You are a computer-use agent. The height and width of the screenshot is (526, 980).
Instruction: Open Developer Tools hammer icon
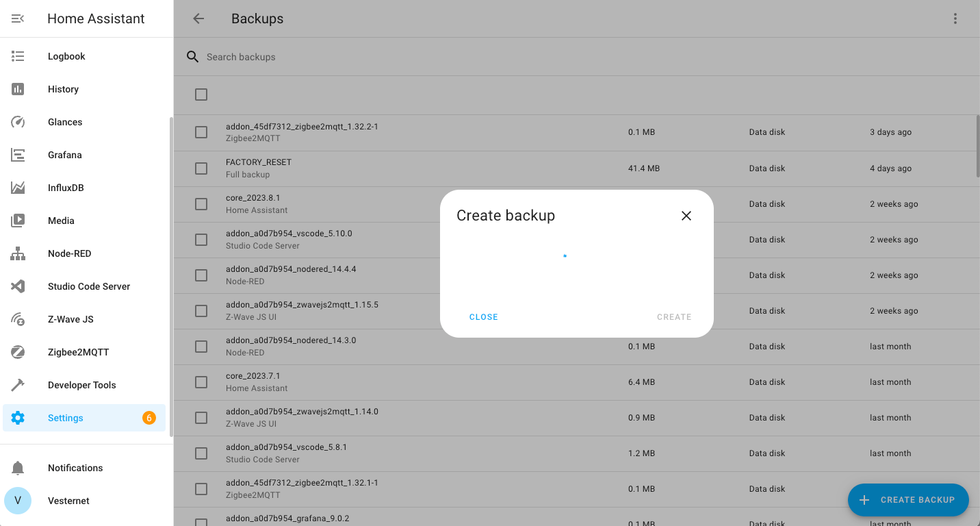tap(18, 385)
